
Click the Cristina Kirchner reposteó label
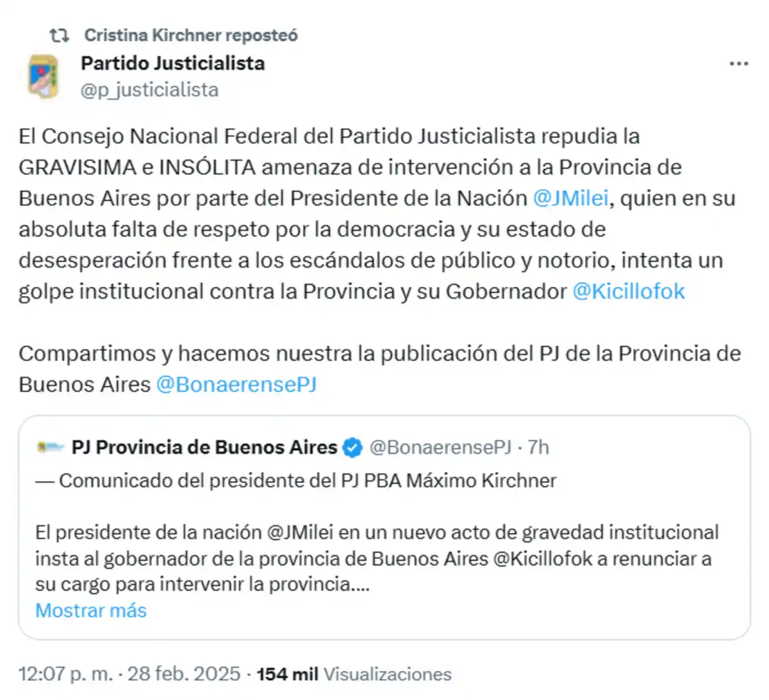click(190, 35)
